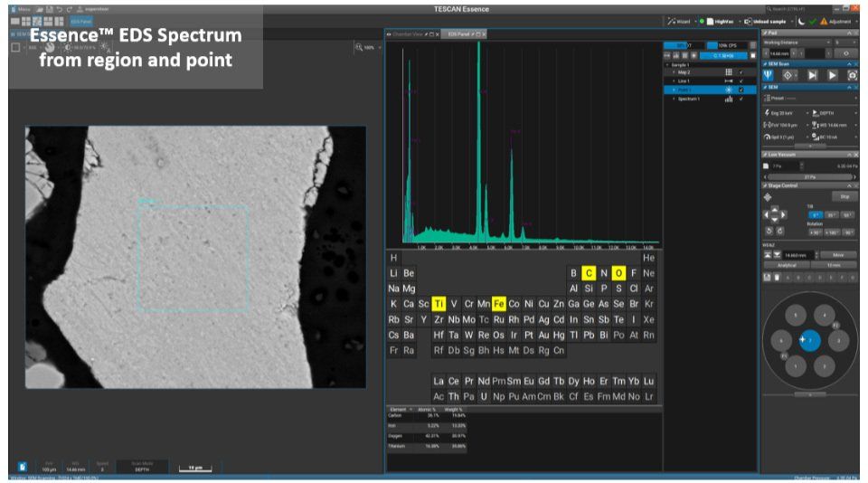Toggle checkmark for Line 1 row
This screenshot has width=868, height=483.
(x=741, y=80)
